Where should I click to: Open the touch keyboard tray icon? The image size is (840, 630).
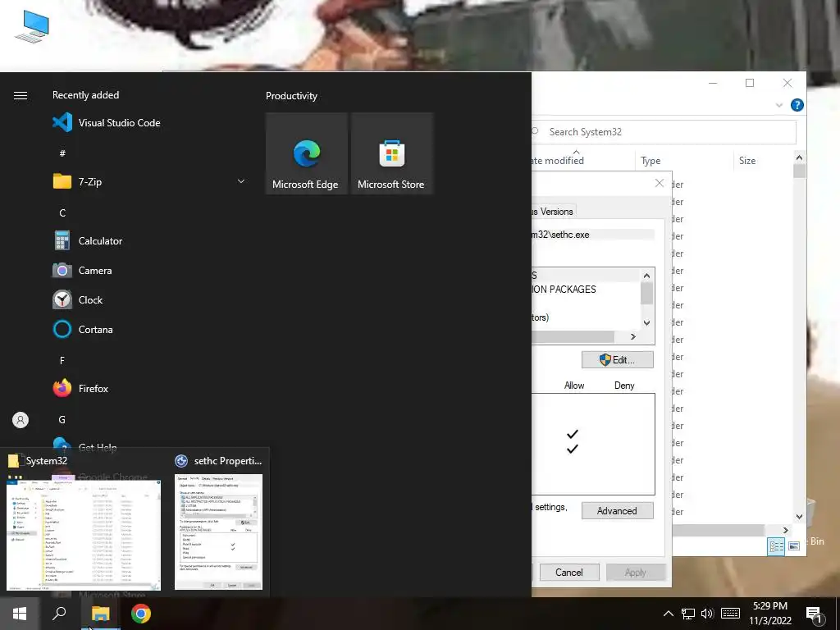tap(730, 614)
